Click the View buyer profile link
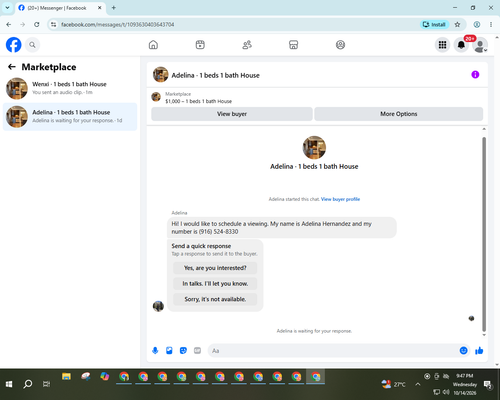 point(340,199)
